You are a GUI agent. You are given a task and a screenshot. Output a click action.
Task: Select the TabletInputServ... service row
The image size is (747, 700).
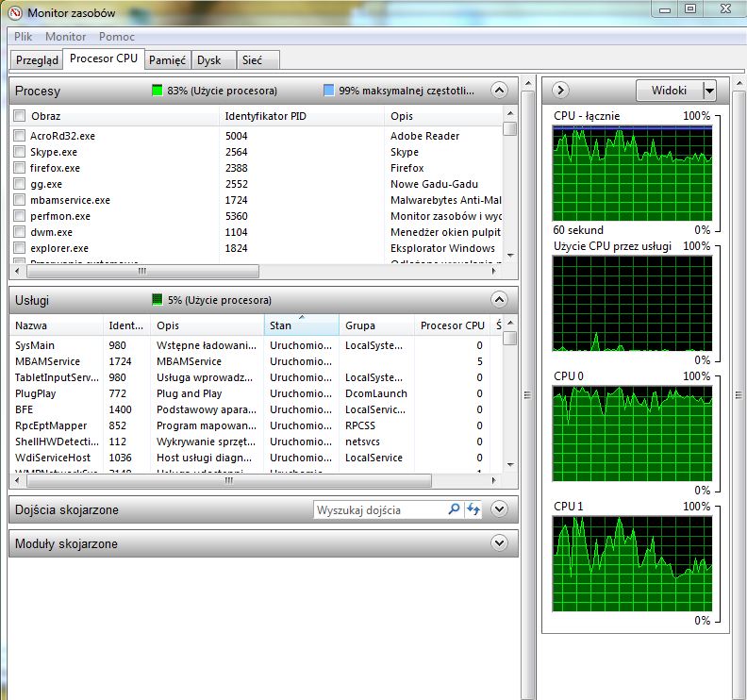point(257,377)
